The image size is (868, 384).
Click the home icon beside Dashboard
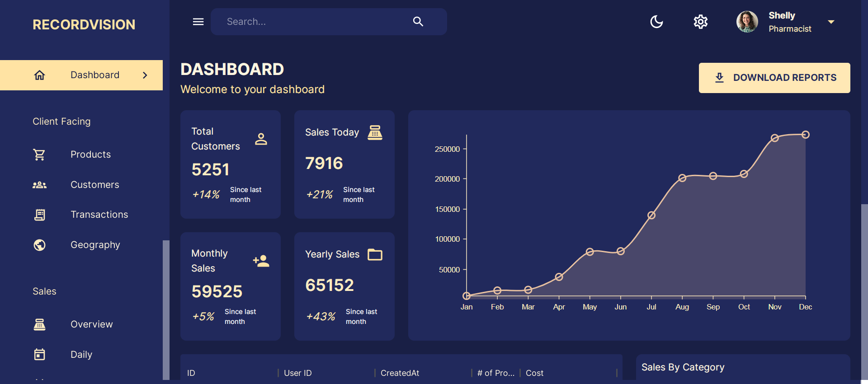(x=40, y=75)
